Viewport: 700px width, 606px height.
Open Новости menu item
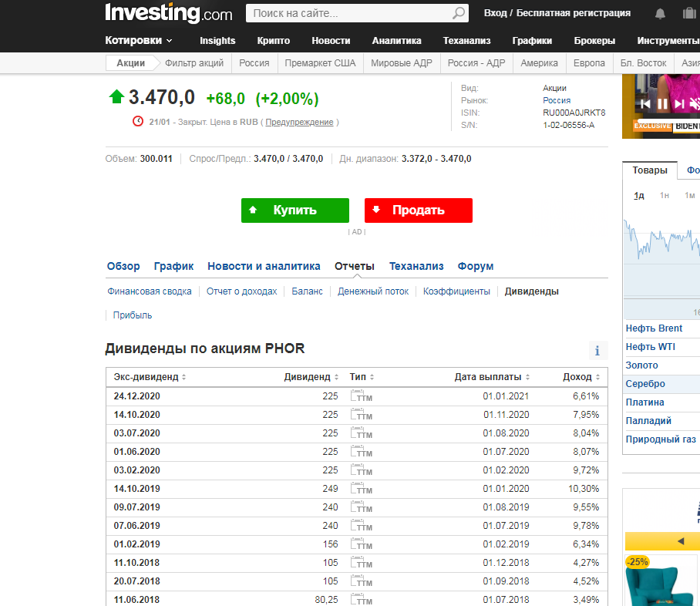(331, 41)
